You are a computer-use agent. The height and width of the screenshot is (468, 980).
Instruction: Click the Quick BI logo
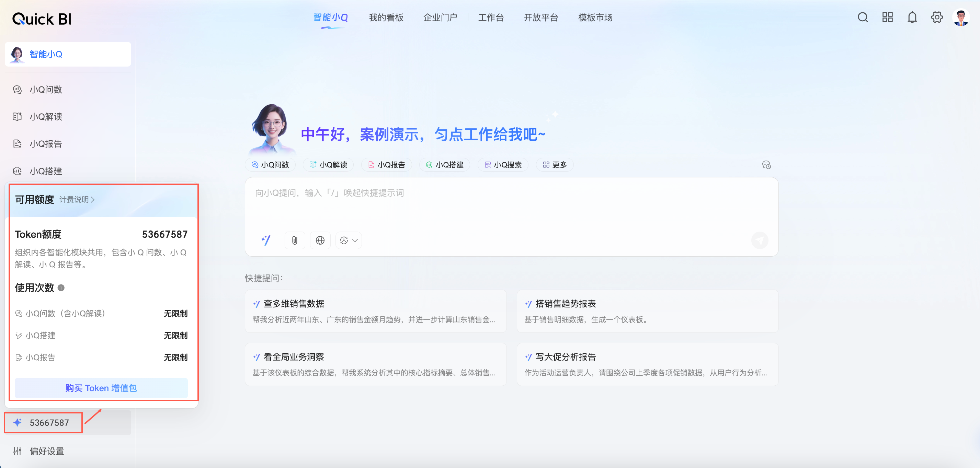pos(42,19)
